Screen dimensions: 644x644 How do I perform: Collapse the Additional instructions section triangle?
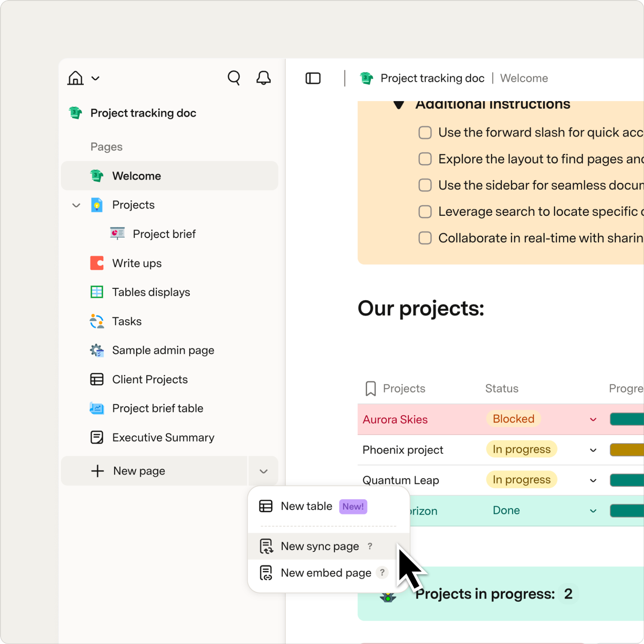(x=399, y=105)
